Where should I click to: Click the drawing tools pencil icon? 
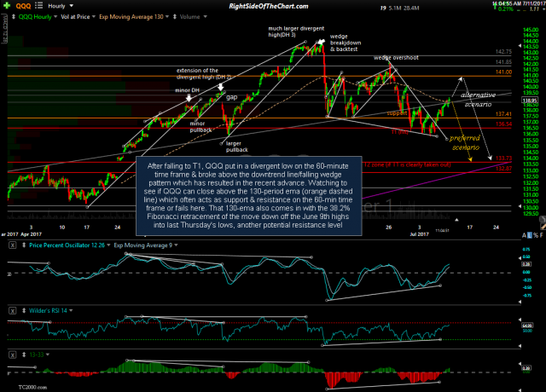pyautogui.click(x=543, y=226)
